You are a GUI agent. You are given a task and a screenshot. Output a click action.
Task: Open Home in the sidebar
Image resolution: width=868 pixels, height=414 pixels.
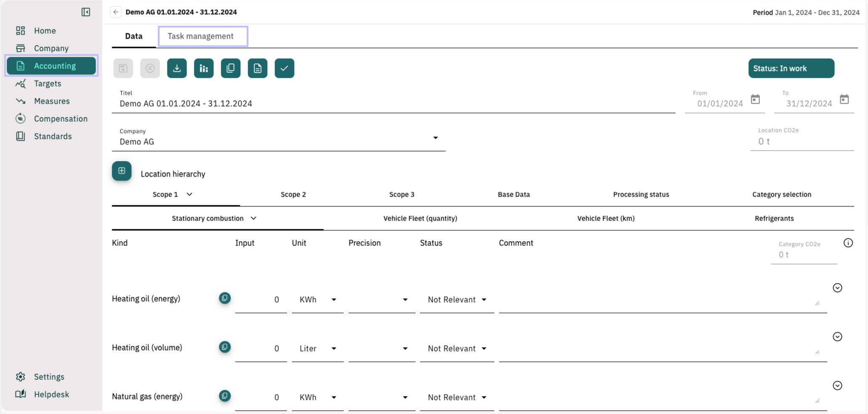tap(51, 31)
